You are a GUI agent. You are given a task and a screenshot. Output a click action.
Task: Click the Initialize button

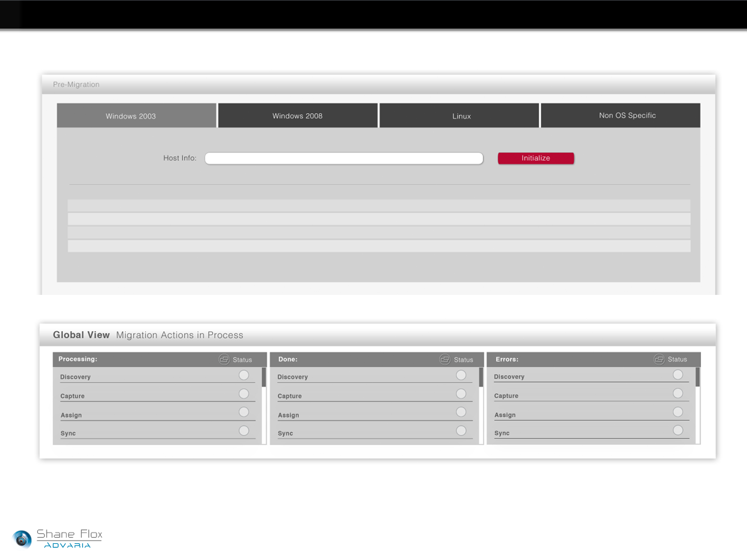(x=536, y=159)
